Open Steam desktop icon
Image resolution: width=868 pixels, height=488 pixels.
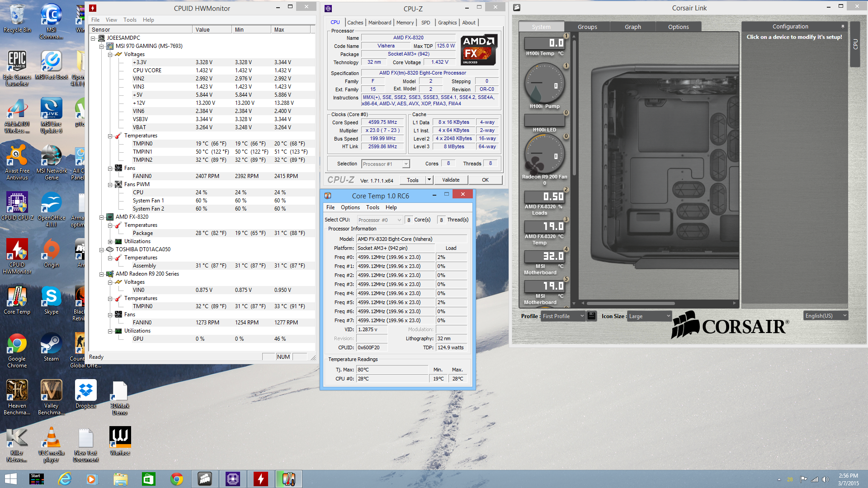pyautogui.click(x=52, y=347)
